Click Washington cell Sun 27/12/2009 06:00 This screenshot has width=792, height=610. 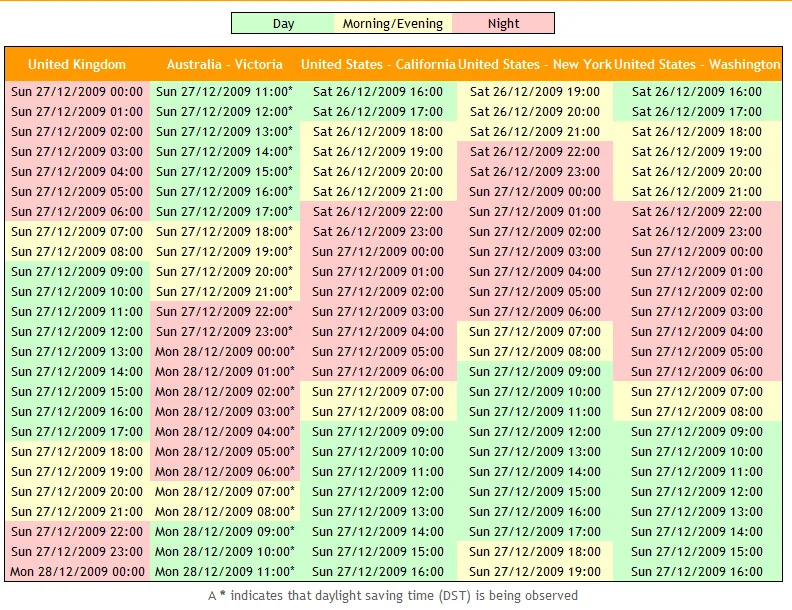(x=697, y=372)
